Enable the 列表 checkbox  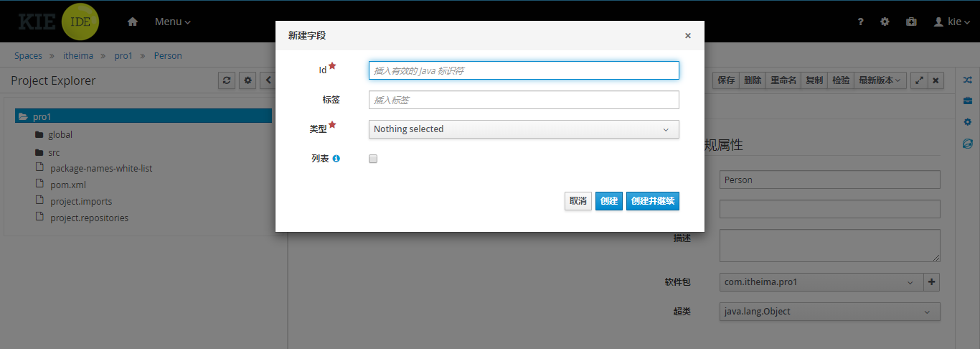point(373,159)
